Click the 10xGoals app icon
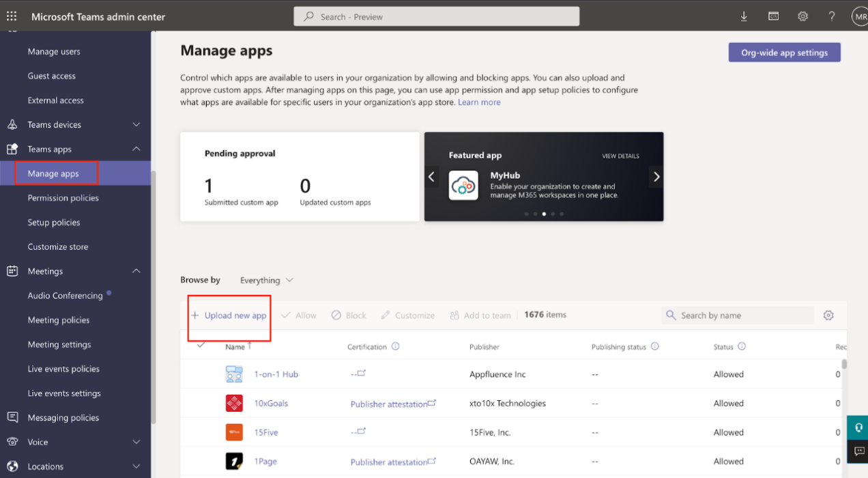868x478 pixels. [234, 403]
